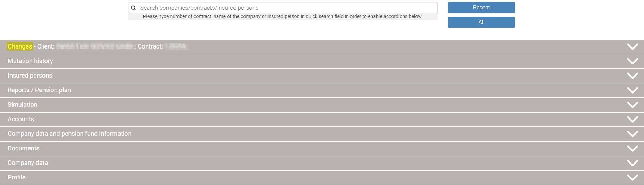
Task: Open the Documents accordion title
Action: [x=24, y=148]
